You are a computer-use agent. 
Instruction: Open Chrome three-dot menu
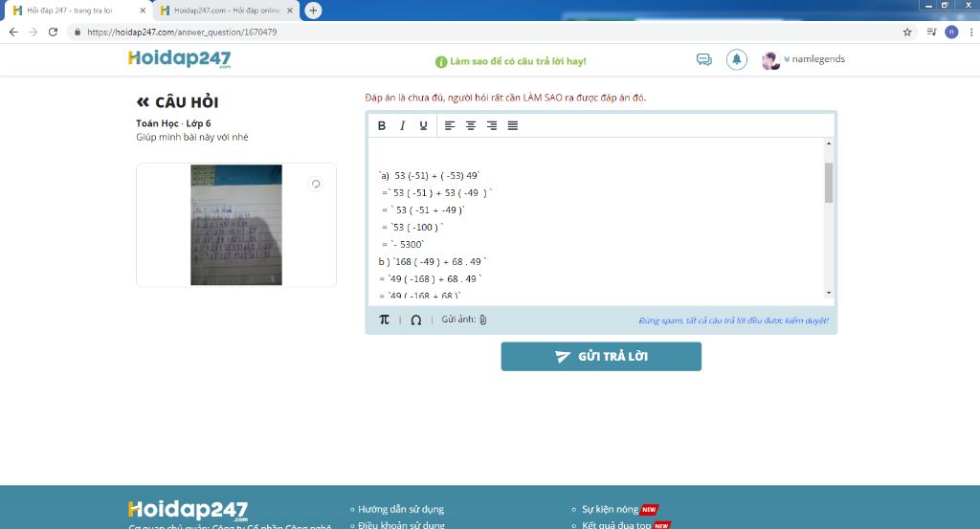pos(971,32)
